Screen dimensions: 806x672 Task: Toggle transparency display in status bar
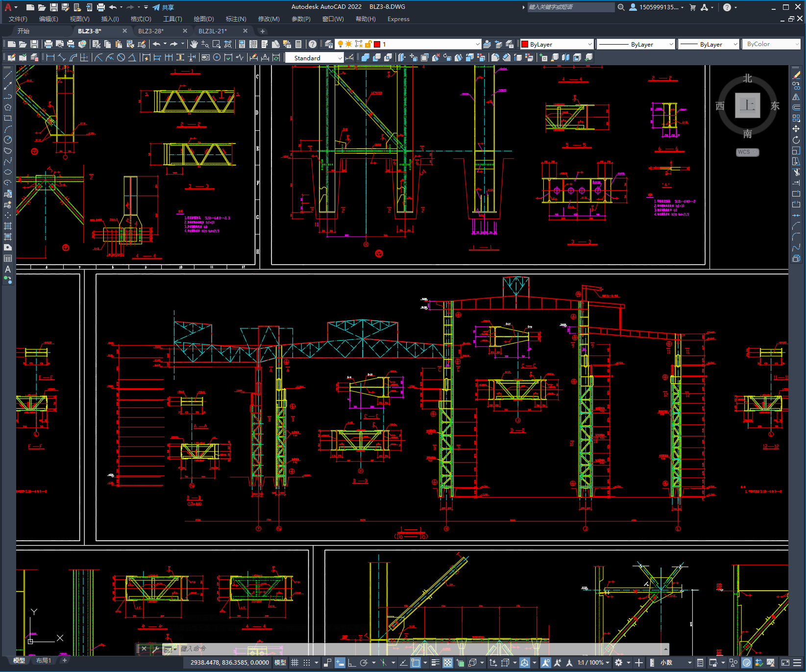coord(448,663)
